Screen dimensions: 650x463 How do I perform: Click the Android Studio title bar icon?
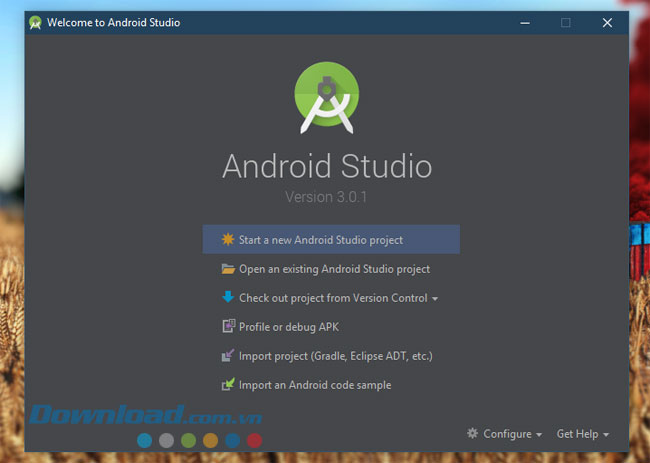36,22
